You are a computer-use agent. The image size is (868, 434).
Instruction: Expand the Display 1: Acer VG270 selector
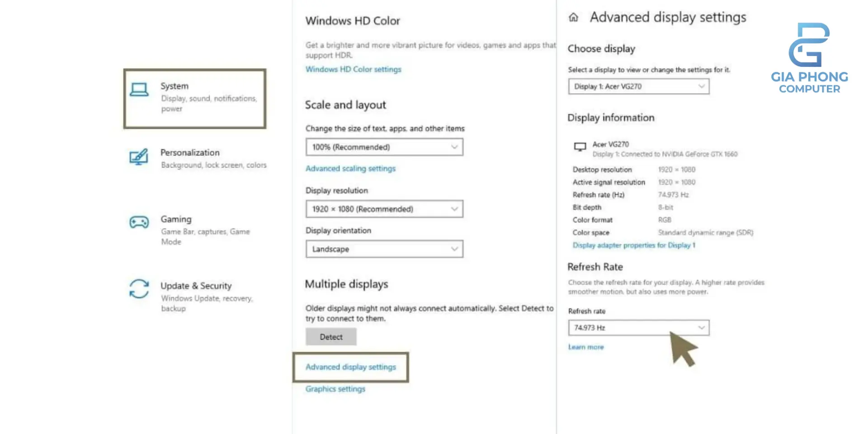[638, 86]
